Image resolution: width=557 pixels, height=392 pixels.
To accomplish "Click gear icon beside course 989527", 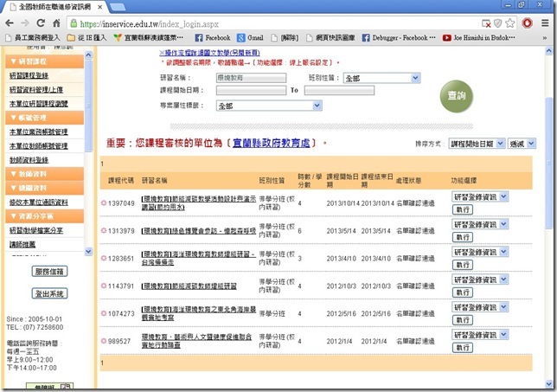I will pos(103,342).
